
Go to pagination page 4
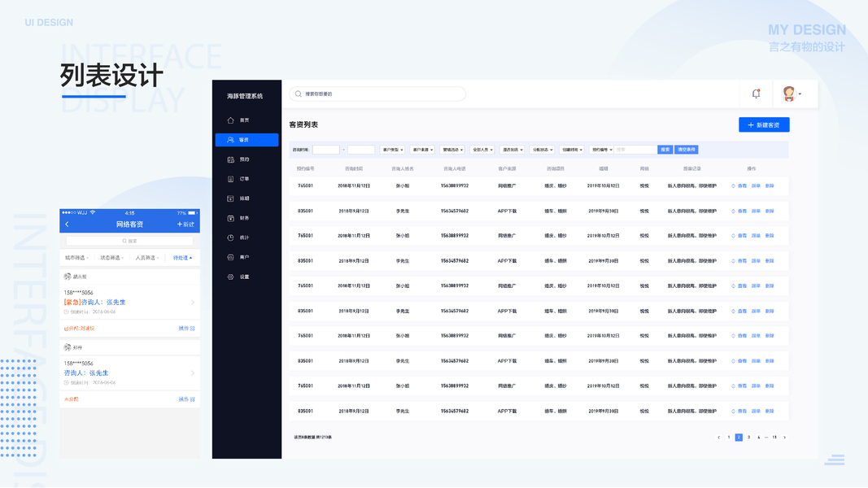[x=758, y=437]
